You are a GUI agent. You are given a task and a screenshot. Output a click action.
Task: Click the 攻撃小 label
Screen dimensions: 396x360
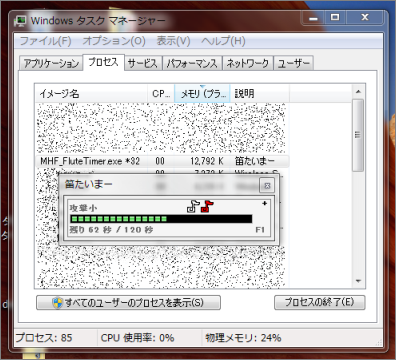pyautogui.click(x=83, y=208)
